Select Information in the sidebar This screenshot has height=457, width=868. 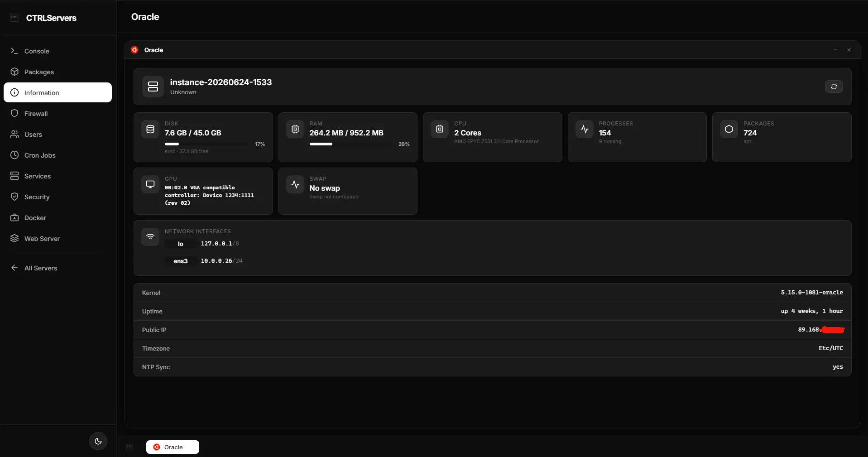(x=58, y=93)
